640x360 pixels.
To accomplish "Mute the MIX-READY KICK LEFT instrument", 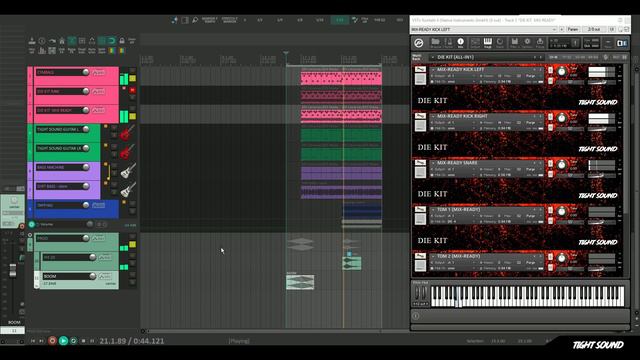I will tap(550, 81).
